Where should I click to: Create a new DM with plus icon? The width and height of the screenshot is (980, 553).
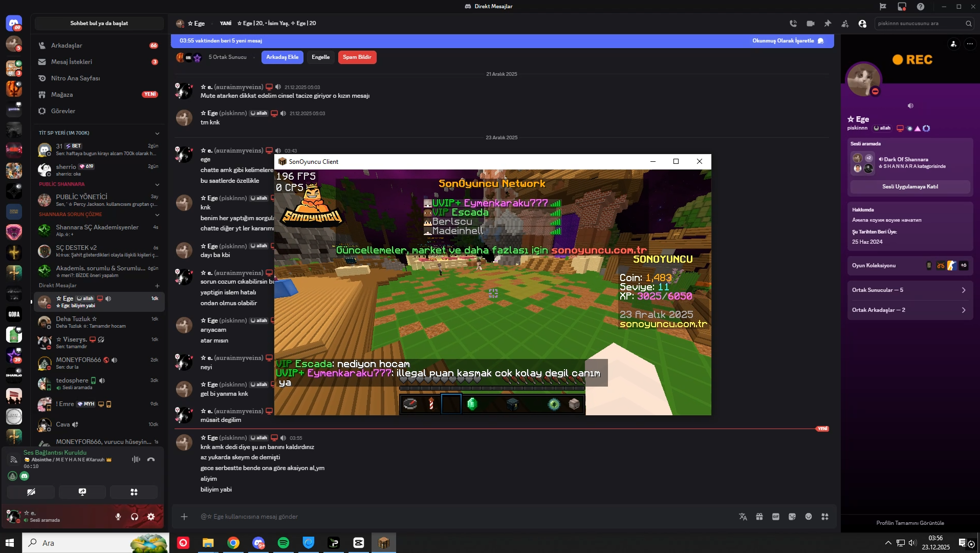[157, 286]
